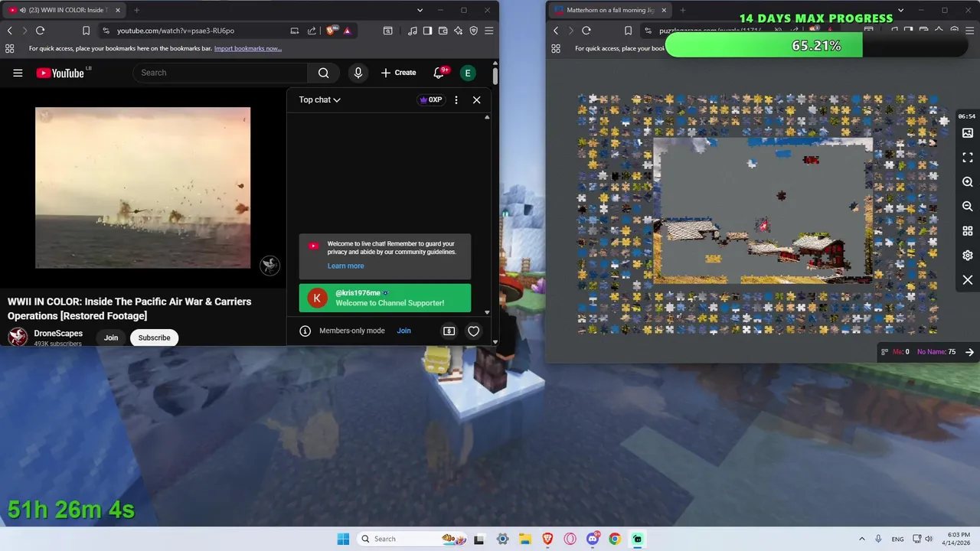Open tab search chevron in puzzle window

(900, 10)
